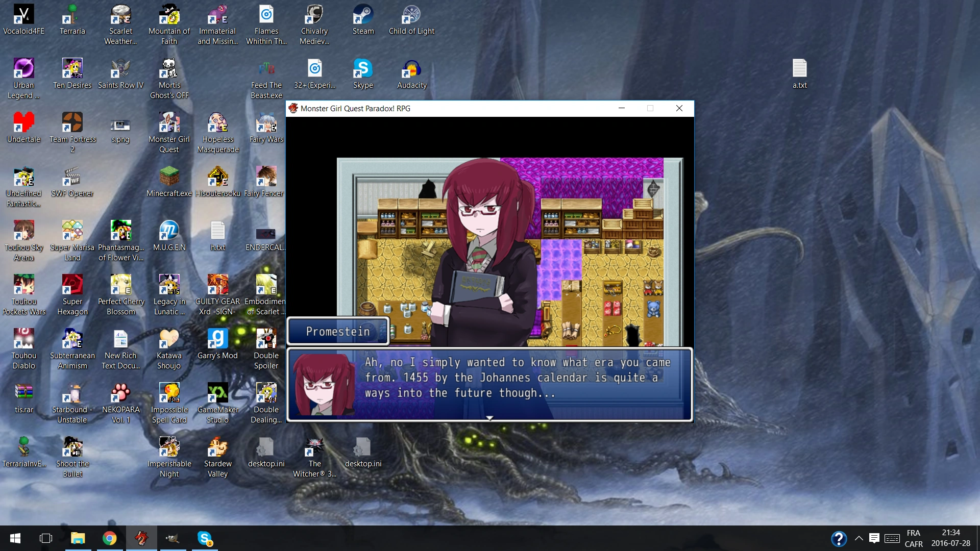Open File Explorer from the taskbar
The width and height of the screenshot is (980, 551).
point(78,538)
